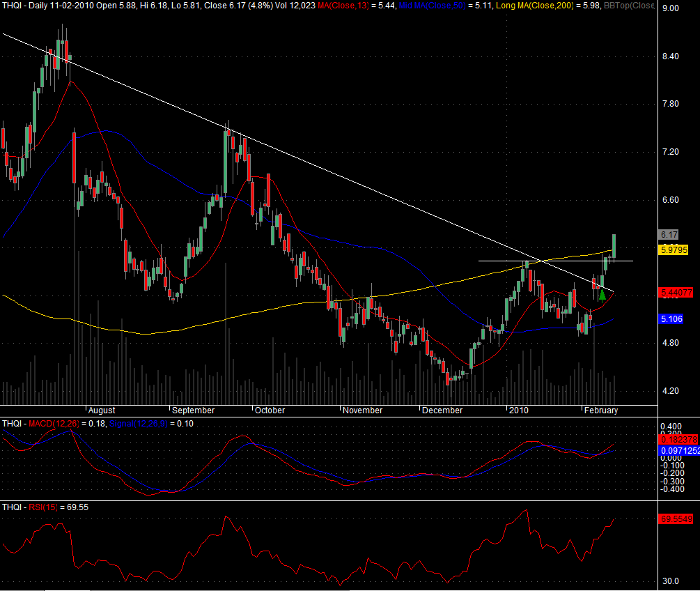700x591 pixels.
Task: Click the yellow 5.9795 price tag
Action: tap(674, 250)
